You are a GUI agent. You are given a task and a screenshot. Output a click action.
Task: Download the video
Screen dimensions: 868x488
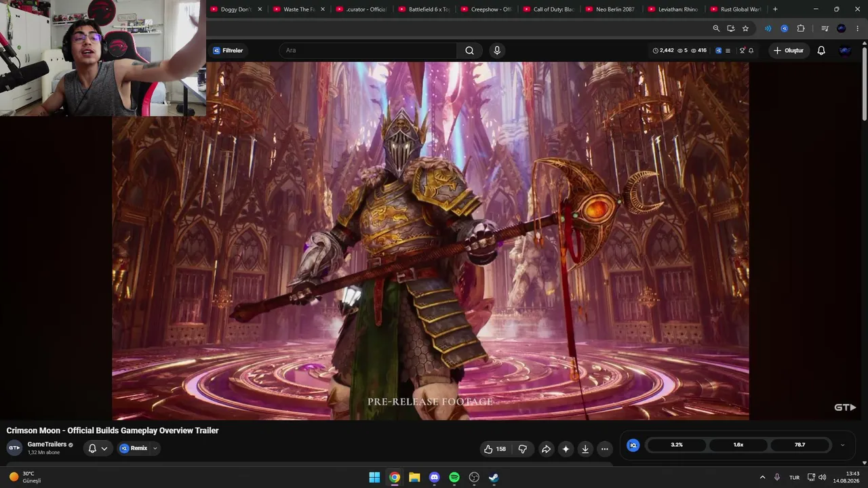click(585, 449)
